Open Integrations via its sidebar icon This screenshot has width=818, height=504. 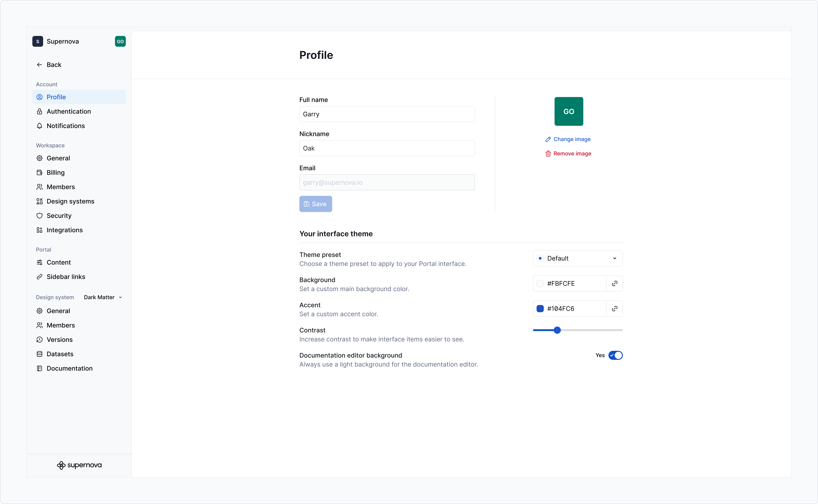click(x=40, y=230)
